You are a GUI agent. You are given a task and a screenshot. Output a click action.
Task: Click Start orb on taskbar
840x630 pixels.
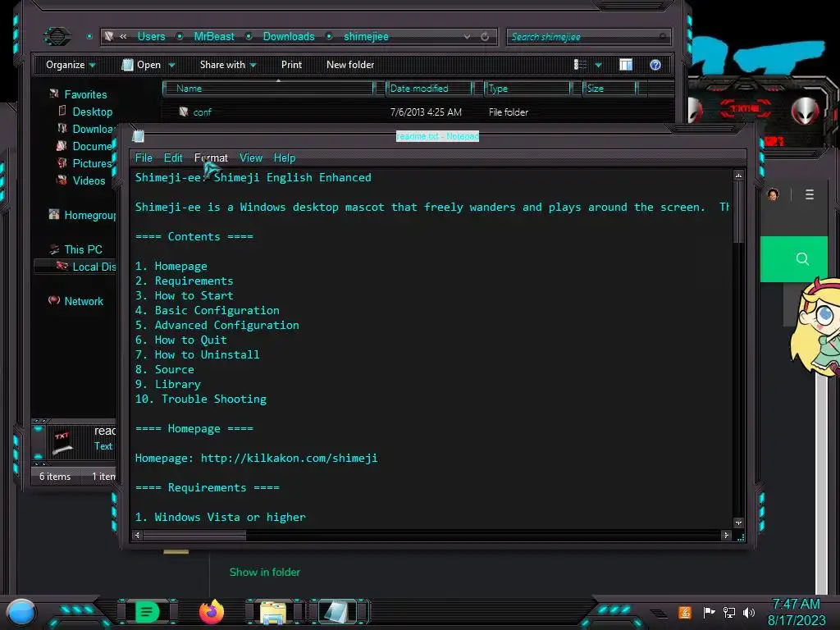[21, 612]
